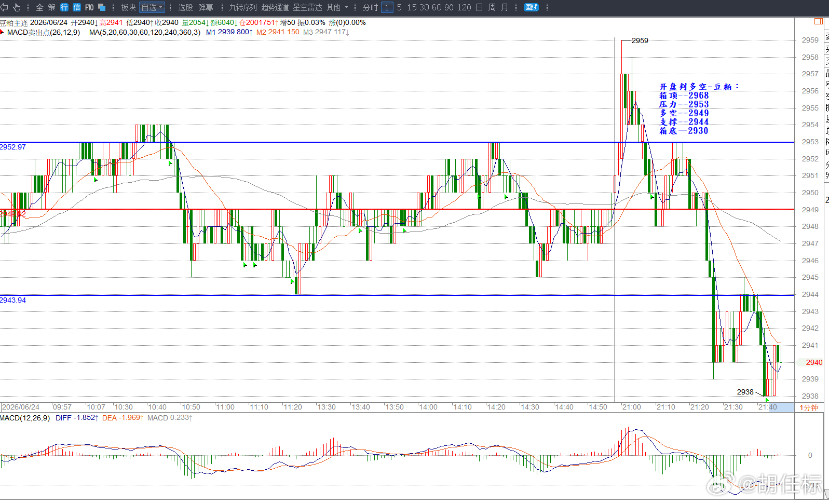Expand the 自选 dropdown
Screen dimensions: 829x504
(152, 7)
